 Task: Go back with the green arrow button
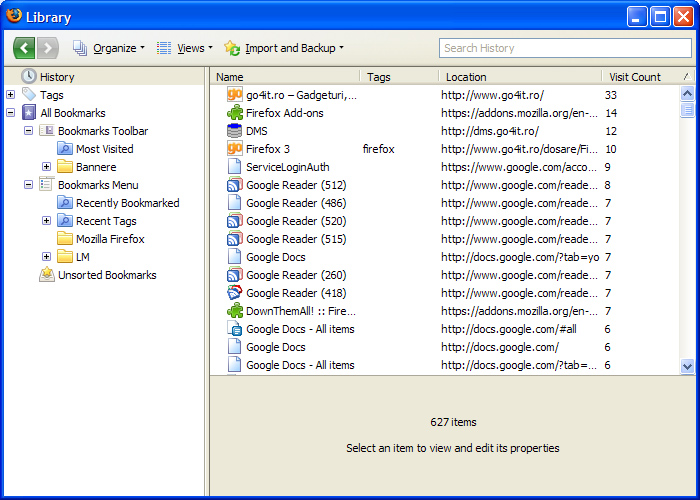click(24, 48)
